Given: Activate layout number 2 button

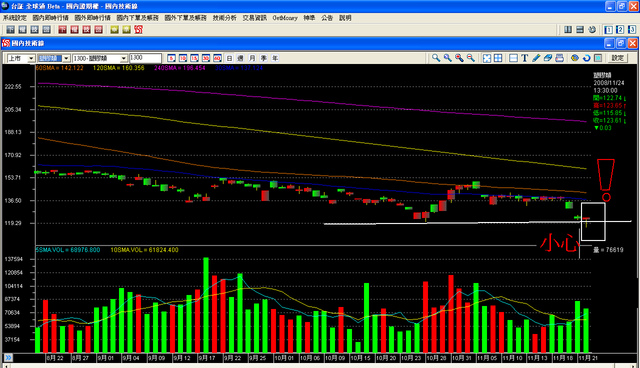Looking at the screenshot, I should coord(620,29).
